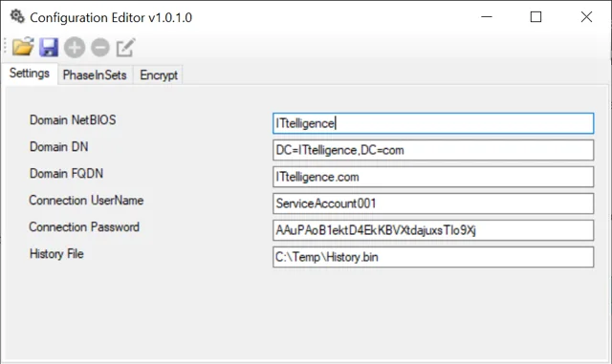Click the Connection UserName field
This screenshot has width=612, height=364.
click(x=433, y=203)
